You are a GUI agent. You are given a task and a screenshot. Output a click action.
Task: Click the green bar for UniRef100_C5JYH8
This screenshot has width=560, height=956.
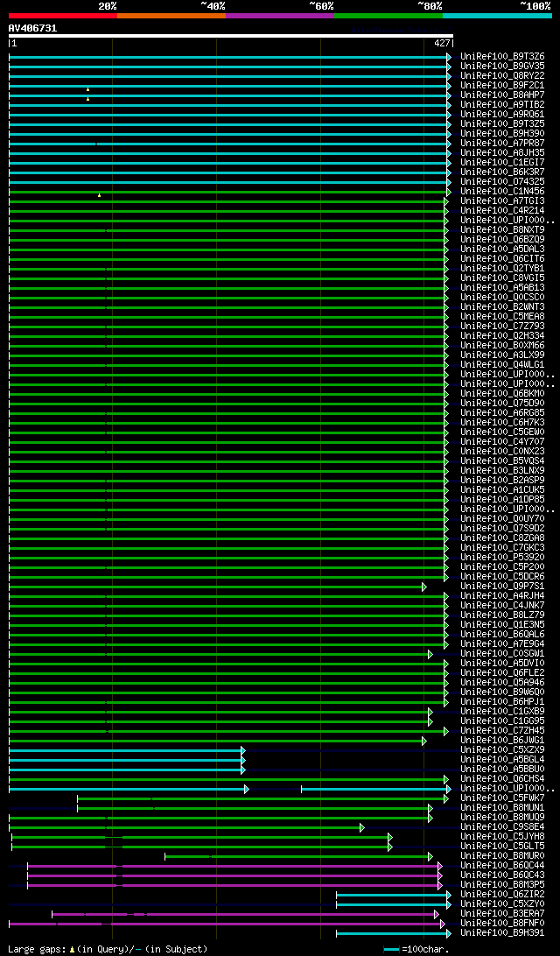(x=201, y=837)
